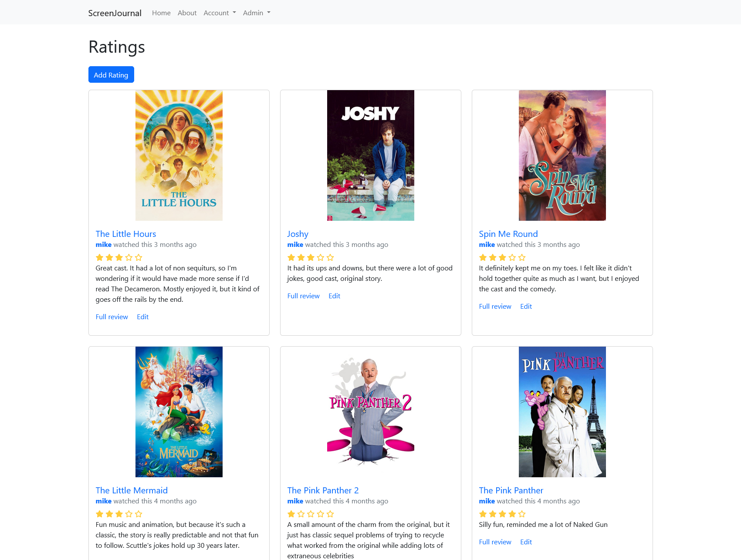
Task: Open mike's profile from Joshy card
Action: tap(295, 245)
